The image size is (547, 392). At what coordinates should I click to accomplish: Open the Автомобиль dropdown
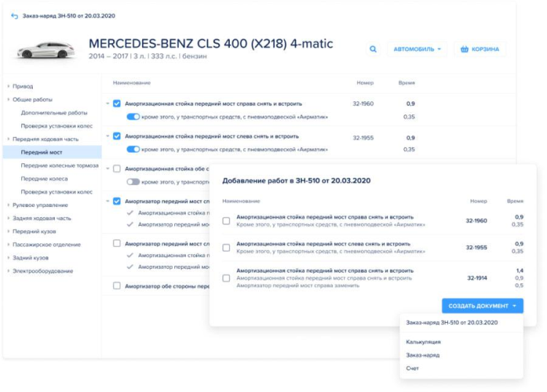tap(417, 50)
